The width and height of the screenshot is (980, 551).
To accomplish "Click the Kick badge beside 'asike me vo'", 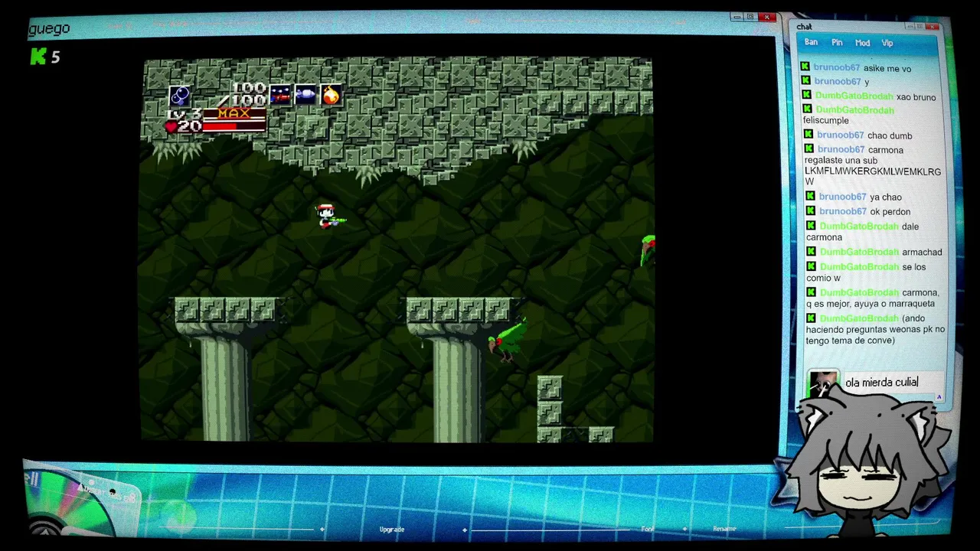I will tap(805, 67).
